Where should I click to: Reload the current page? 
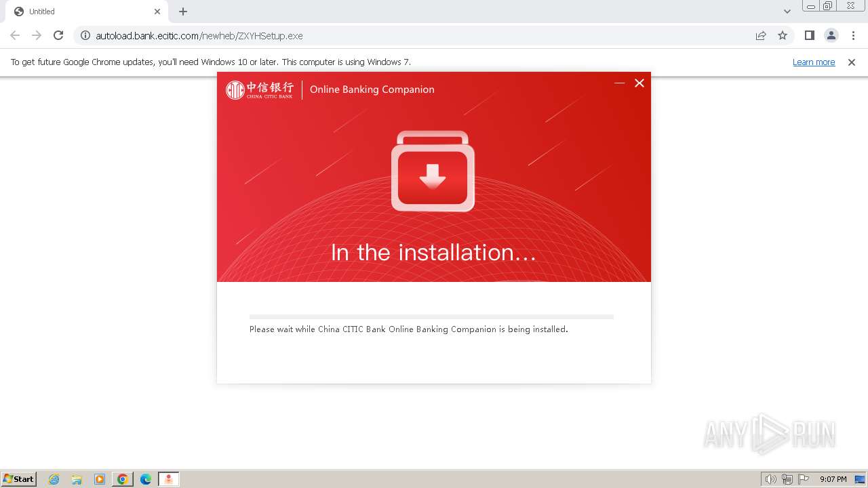click(x=58, y=35)
